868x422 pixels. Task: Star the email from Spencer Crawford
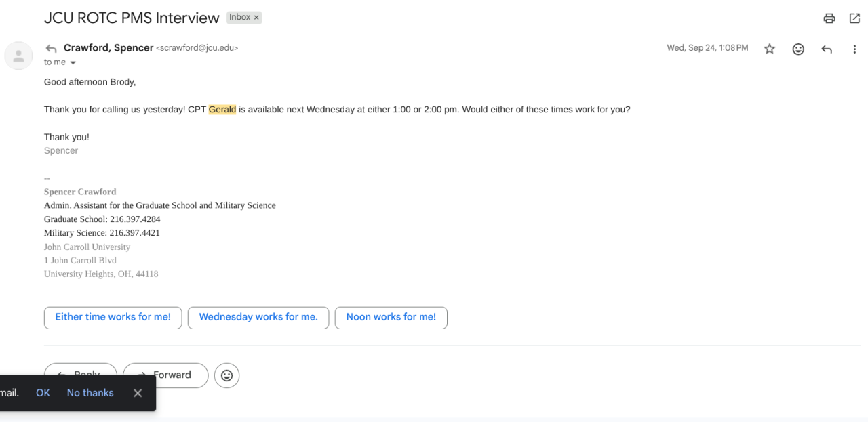(x=770, y=49)
